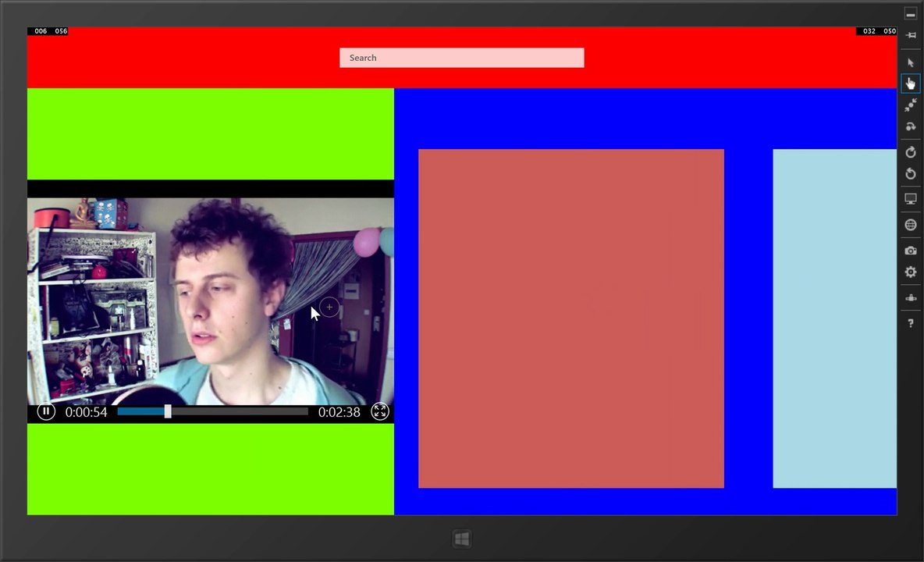Image resolution: width=924 pixels, height=562 pixels.
Task: Rotate simulator counterclockwise
Action: tap(911, 173)
